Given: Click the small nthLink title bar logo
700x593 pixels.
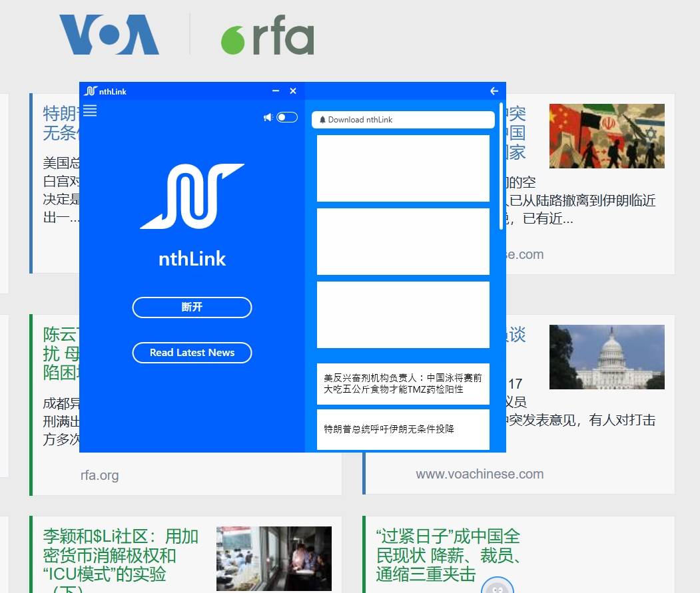Looking at the screenshot, I should tap(91, 91).
